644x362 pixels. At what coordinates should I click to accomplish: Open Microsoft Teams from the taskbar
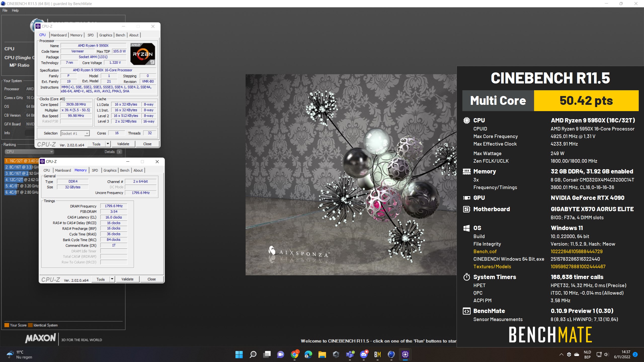coord(350,354)
